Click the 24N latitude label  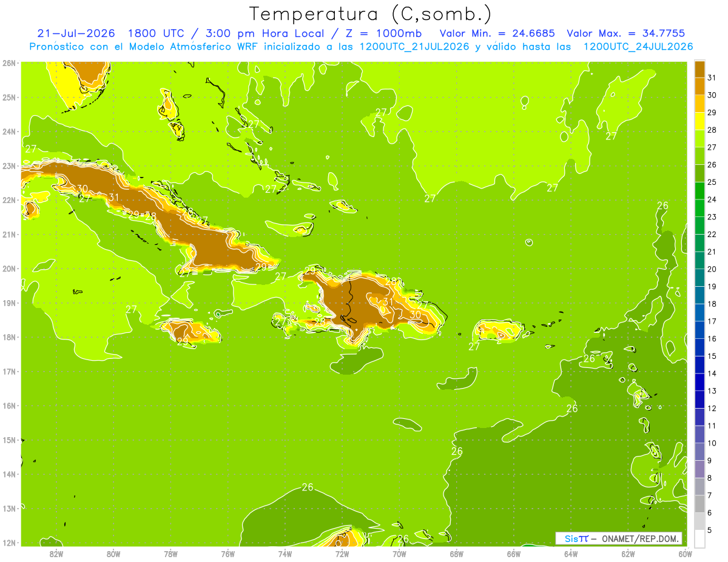[8, 132]
